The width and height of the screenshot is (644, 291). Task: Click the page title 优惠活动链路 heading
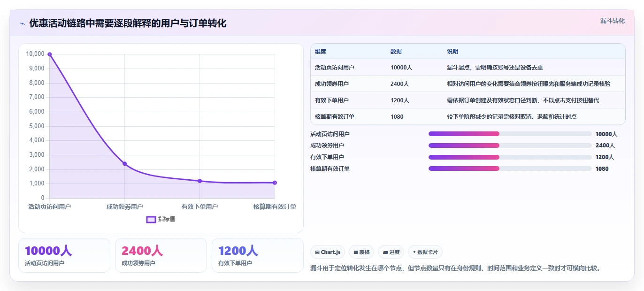pos(128,23)
